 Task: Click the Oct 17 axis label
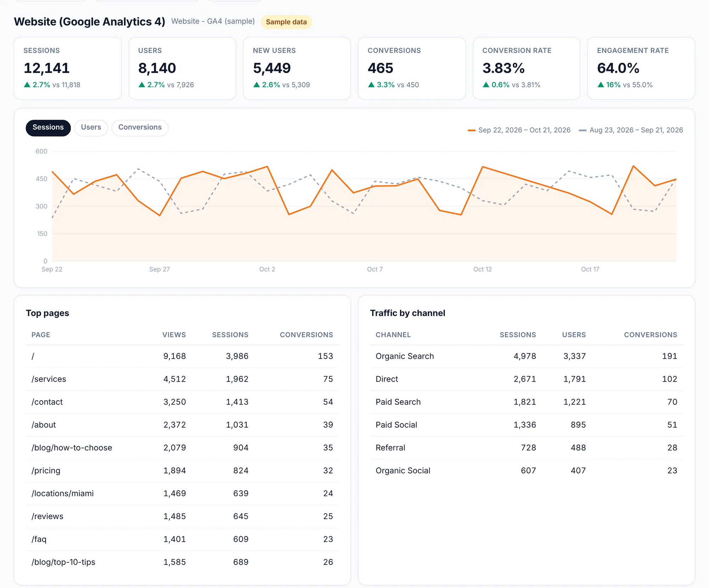(590, 270)
